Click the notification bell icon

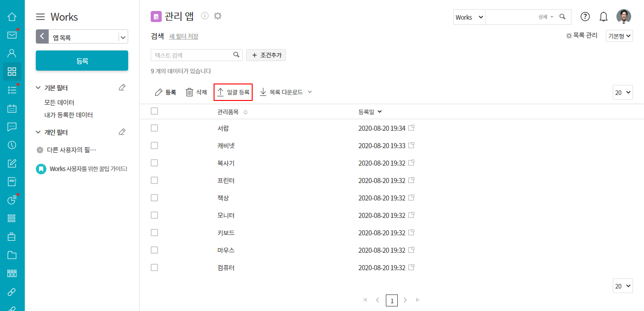[604, 17]
